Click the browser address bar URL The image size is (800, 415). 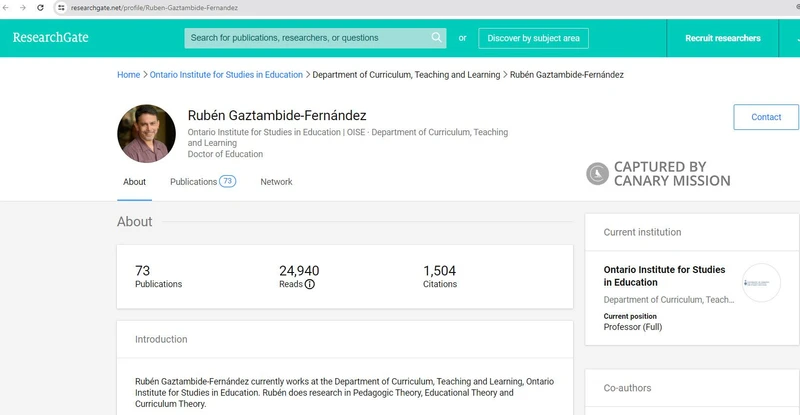point(154,8)
